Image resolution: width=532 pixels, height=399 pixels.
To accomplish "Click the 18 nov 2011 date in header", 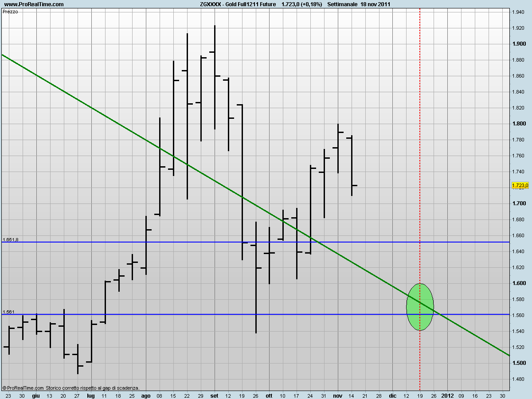I will coord(376,4).
